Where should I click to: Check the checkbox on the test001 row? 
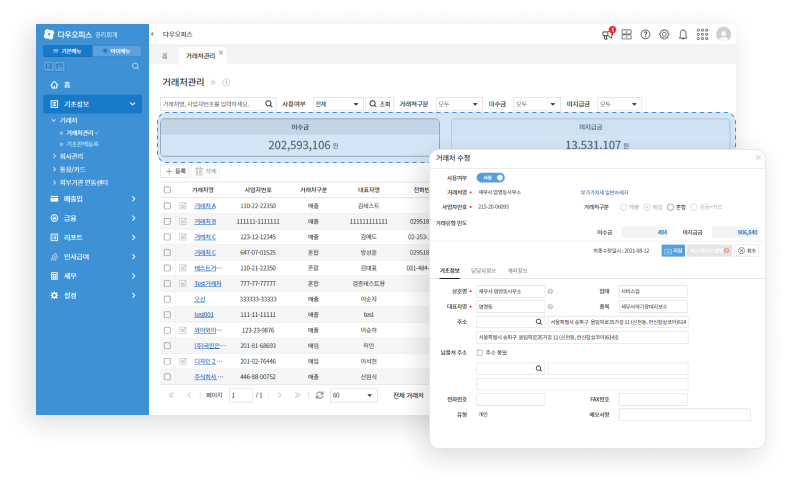coord(167,314)
